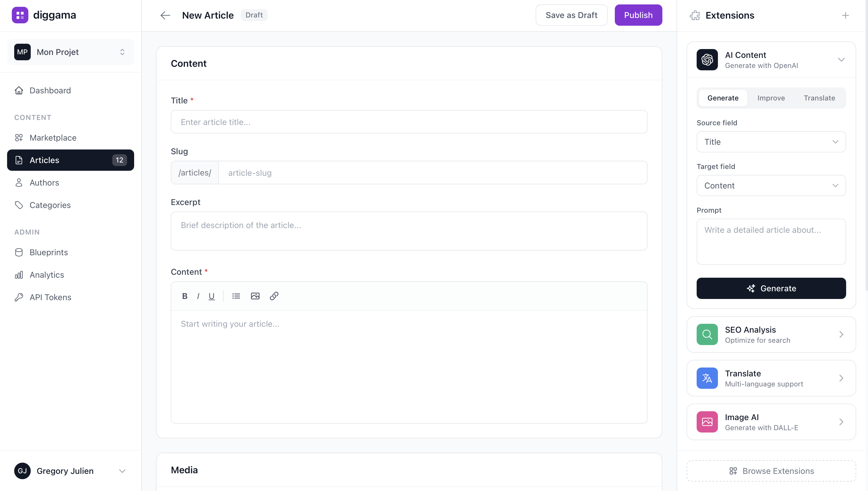Expand the Gregory Julien account menu
Screen dimensions: 868x491
tap(122, 471)
